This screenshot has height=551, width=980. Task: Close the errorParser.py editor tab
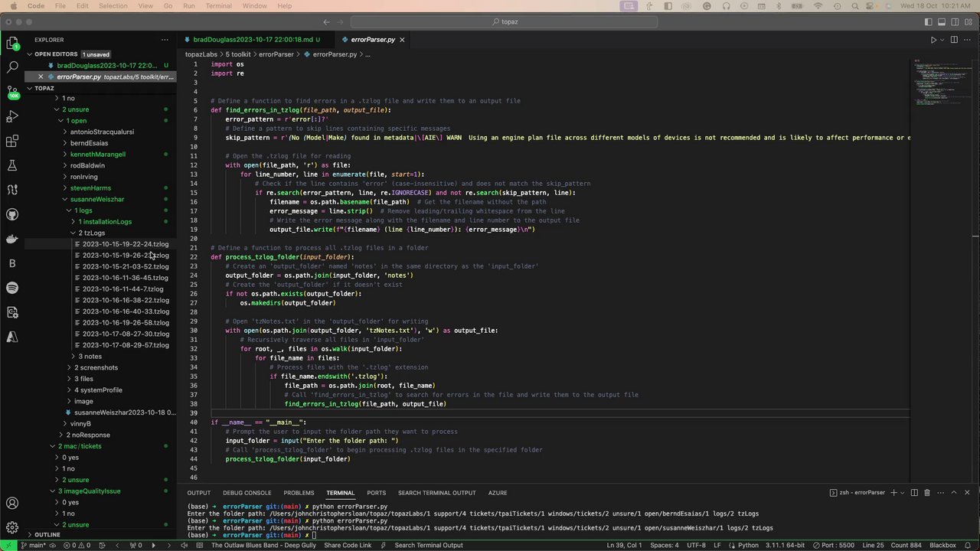click(x=402, y=40)
